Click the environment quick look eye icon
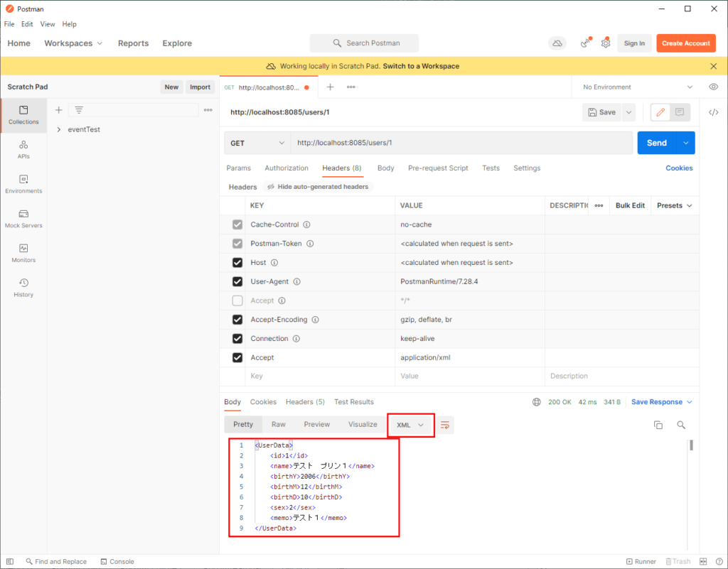 click(713, 87)
